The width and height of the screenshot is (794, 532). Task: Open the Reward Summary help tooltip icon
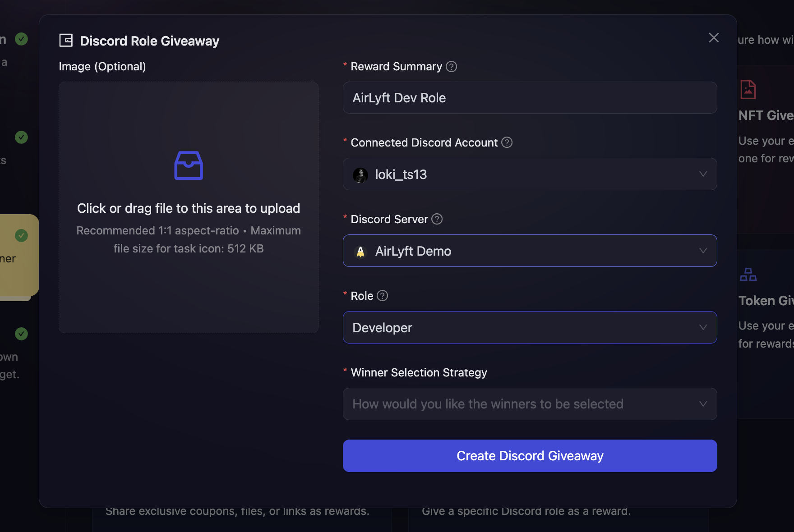click(x=451, y=66)
